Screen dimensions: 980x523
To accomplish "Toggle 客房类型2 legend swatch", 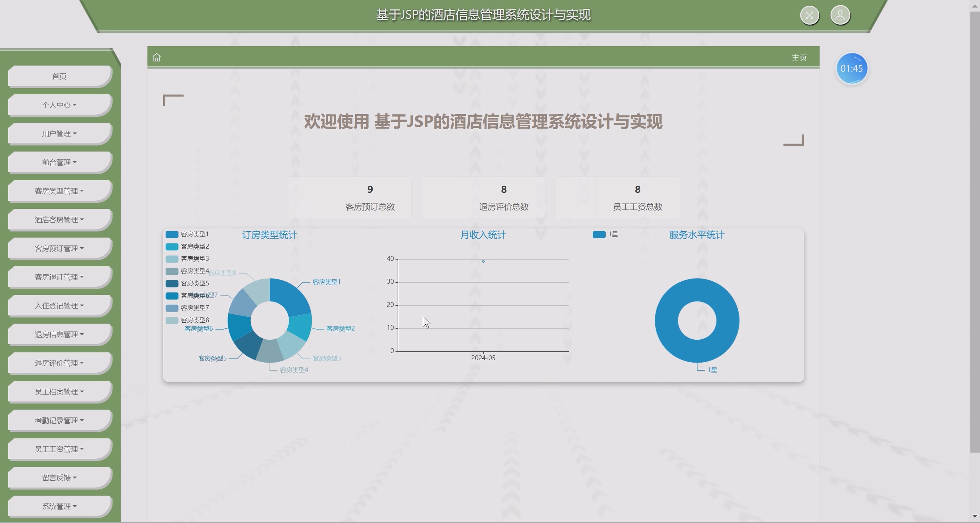I will pos(172,247).
